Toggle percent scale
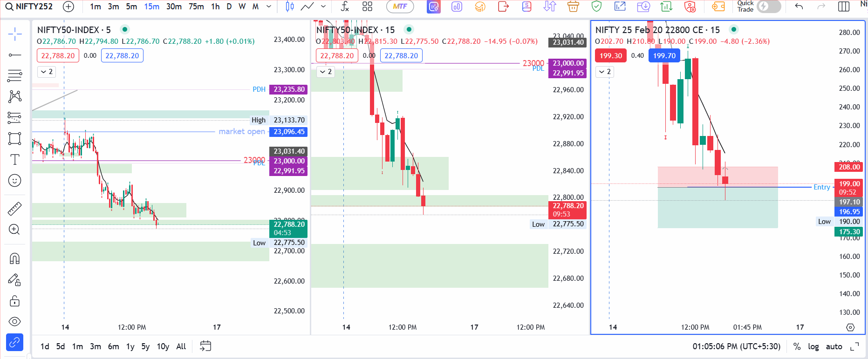Image resolution: width=868 pixels, height=359 pixels. point(797,346)
